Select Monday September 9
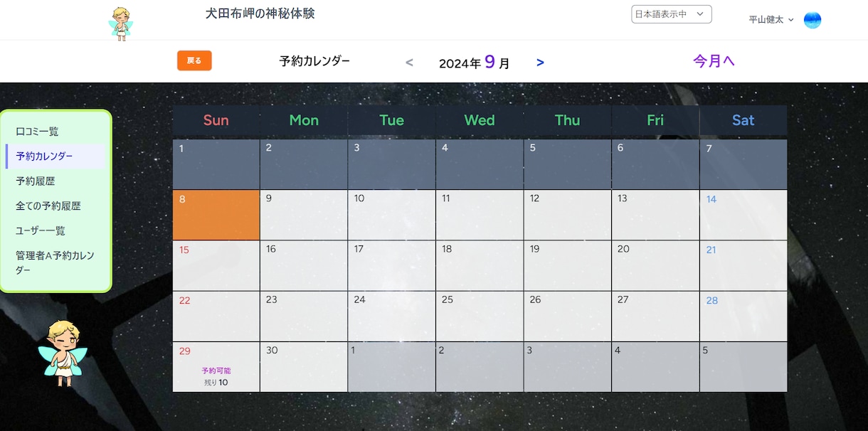 click(x=304, y=215)
